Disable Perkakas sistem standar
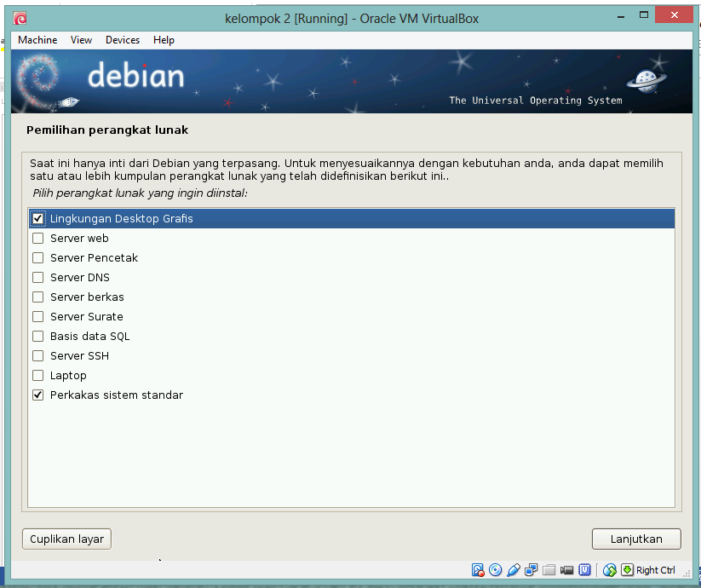 pyautogui.click(x=37, y=395)
